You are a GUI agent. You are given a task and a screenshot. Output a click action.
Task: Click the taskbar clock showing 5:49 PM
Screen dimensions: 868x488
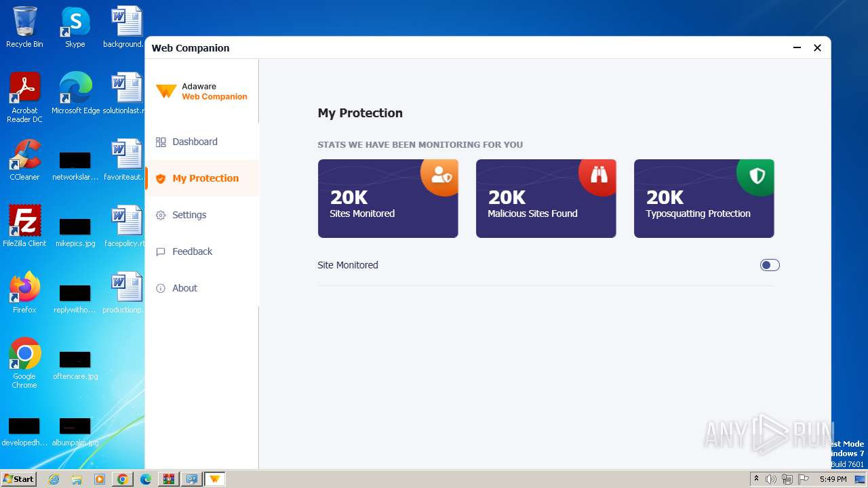(833, 479)
